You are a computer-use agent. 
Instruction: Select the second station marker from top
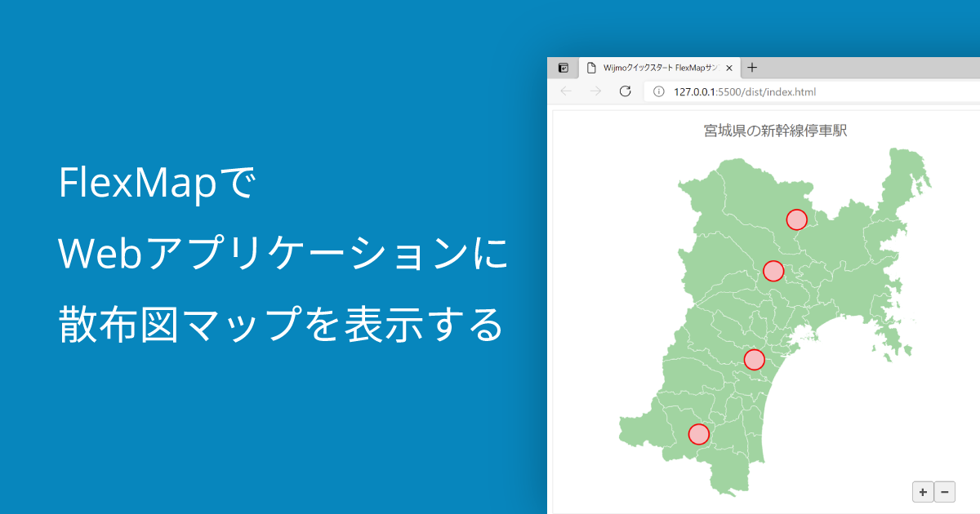(x=773, y=271)
